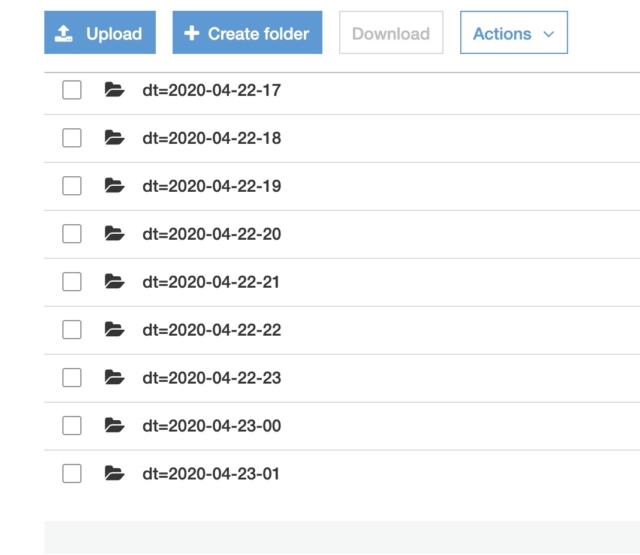Screen dimensions: 640x555
Task: Click folder icon beside dt=2020-04-22-18
Action: [x=114, y=138]
